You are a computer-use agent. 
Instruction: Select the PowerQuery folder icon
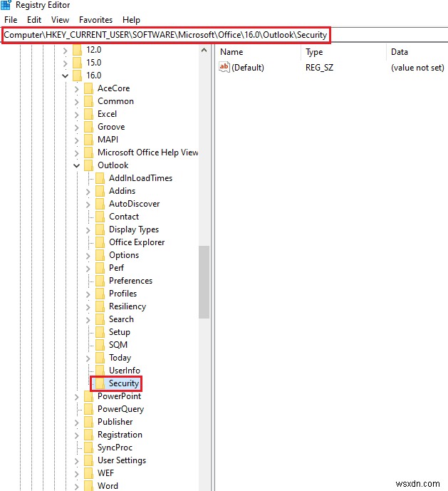click(x=88, y=409)
